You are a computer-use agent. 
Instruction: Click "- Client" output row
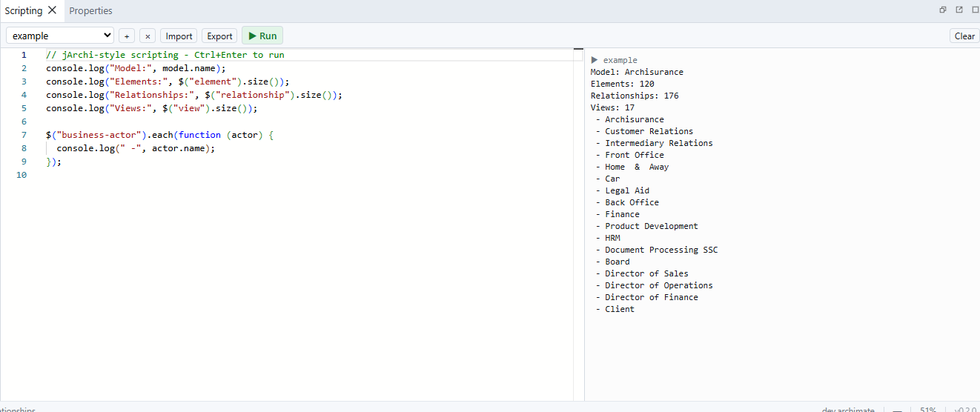point(615,309)
